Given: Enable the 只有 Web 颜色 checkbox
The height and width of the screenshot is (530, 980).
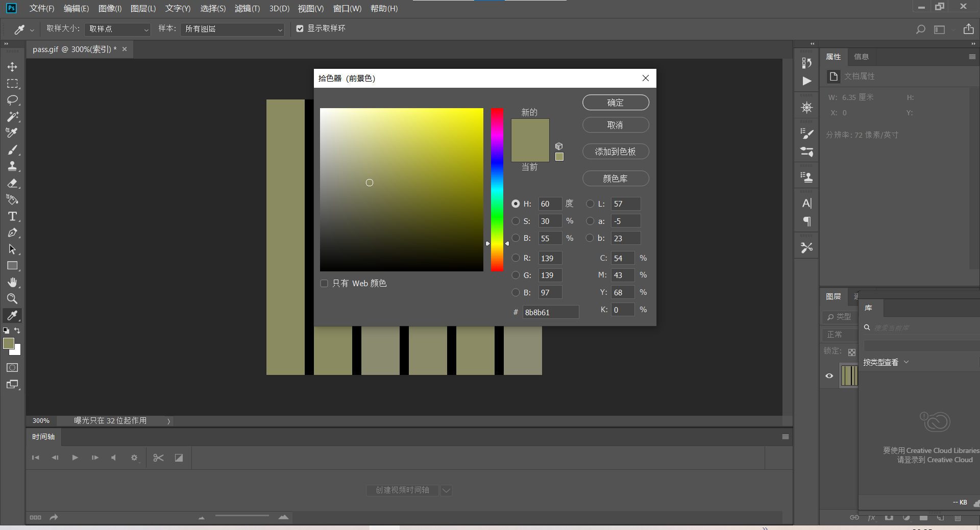Looking at the screenshot, I should point(324,283).
